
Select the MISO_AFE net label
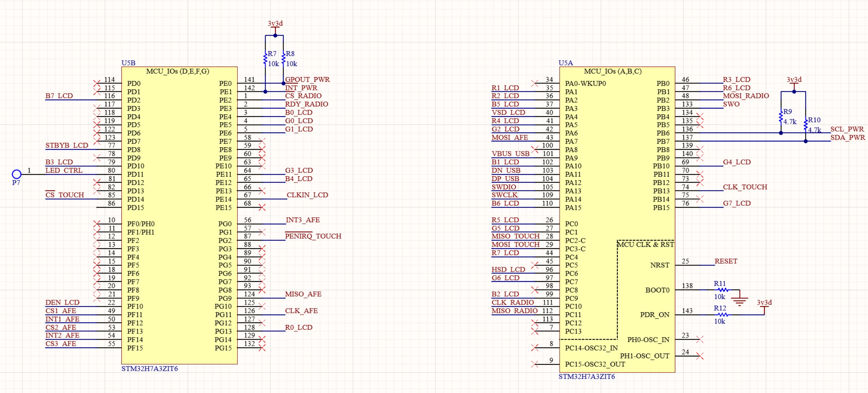click(x=303, y=294)
